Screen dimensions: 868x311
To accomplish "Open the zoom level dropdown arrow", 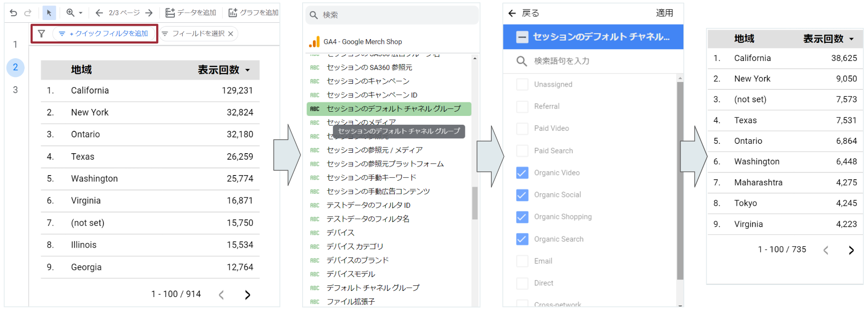I will click(x=80, y=13).
